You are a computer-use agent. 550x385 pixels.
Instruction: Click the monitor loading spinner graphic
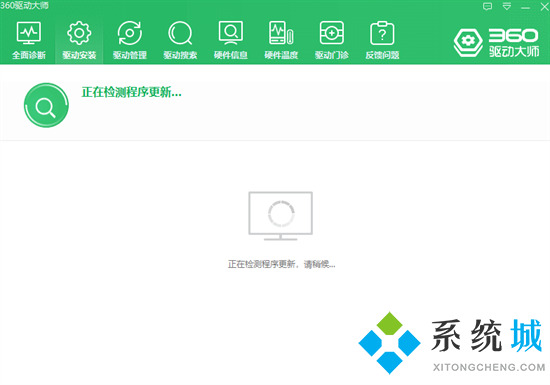281,216
